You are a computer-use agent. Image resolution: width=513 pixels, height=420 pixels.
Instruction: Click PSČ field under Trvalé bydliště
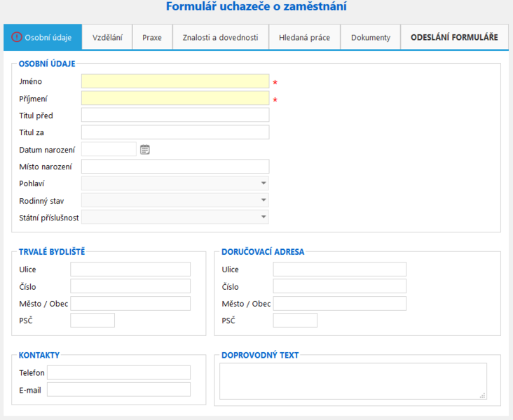tap(93, 321)
